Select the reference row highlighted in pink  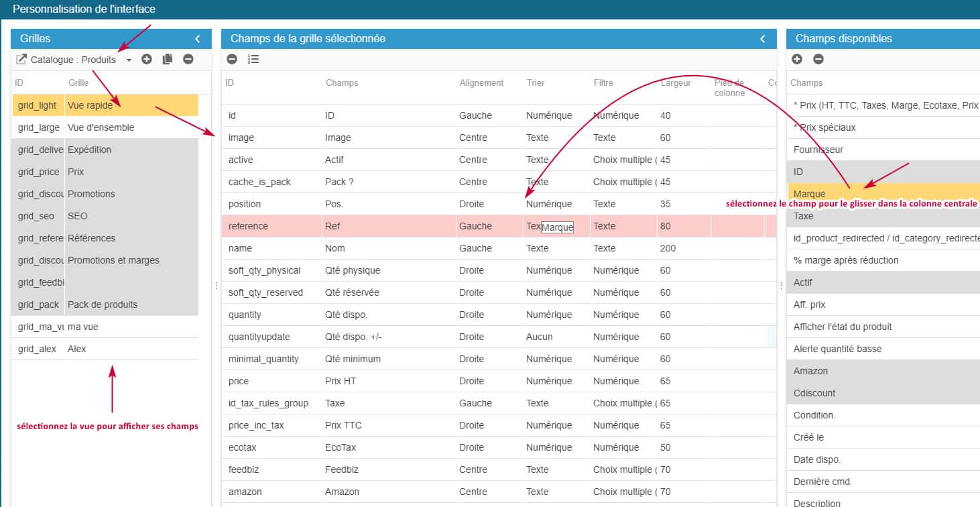[335, 226]
